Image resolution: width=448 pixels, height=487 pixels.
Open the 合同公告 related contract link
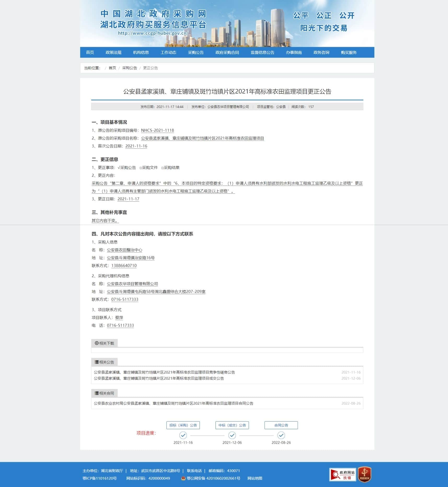[173, 403]
